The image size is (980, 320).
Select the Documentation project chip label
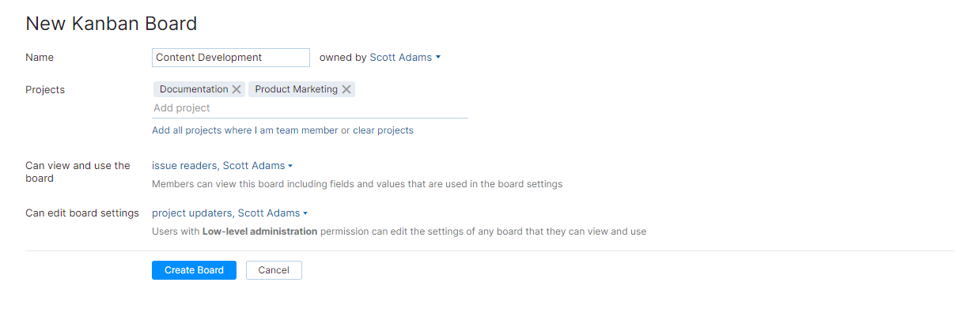(x=193, y=89)
